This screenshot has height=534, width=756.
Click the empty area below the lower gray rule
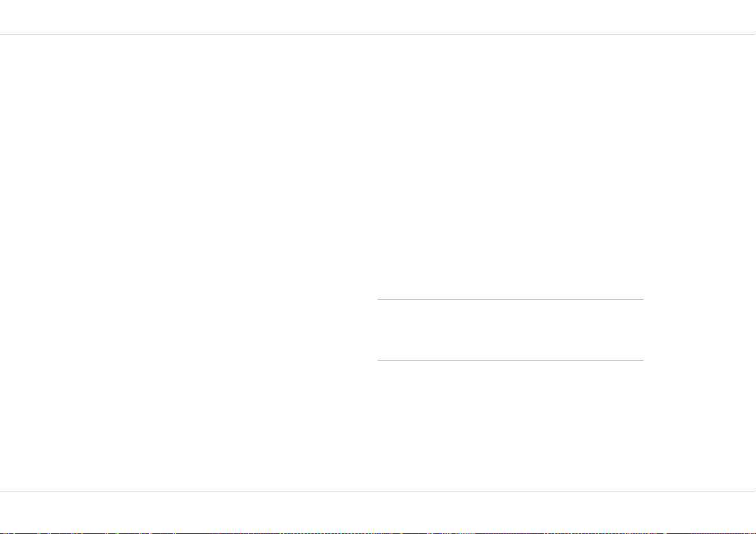point(510,425)
